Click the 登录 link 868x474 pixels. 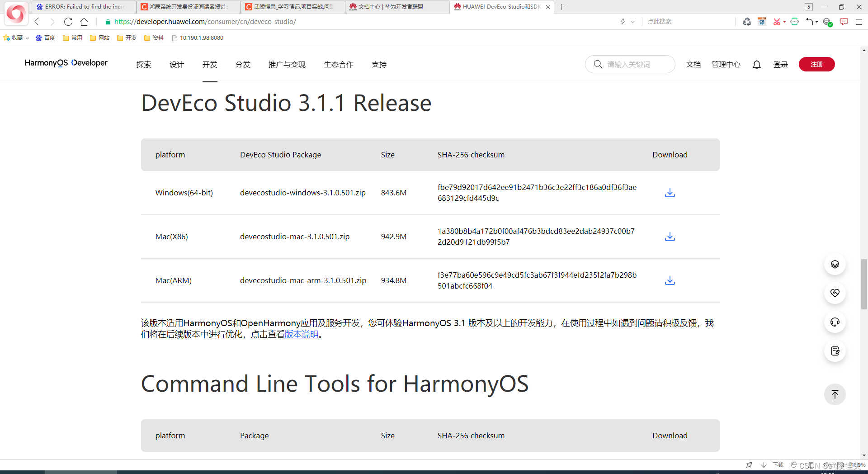[781, 65]
